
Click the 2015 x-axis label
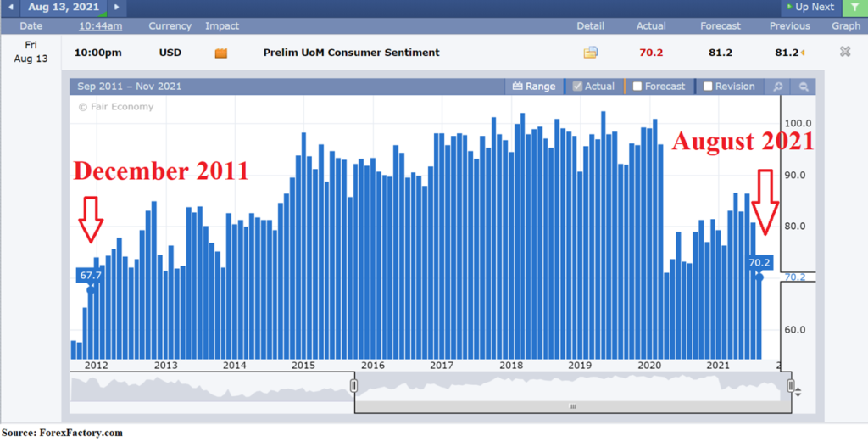[303, 366]
